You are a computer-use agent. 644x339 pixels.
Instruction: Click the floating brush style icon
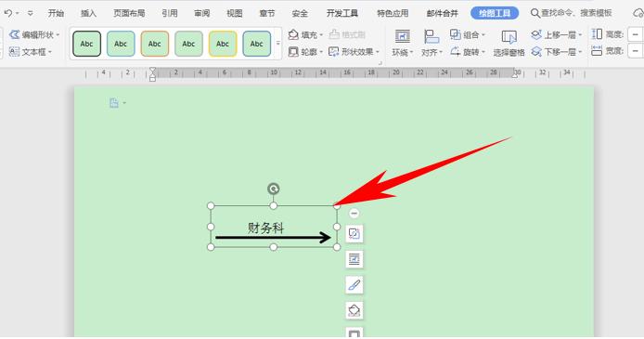tap(354, 285)
